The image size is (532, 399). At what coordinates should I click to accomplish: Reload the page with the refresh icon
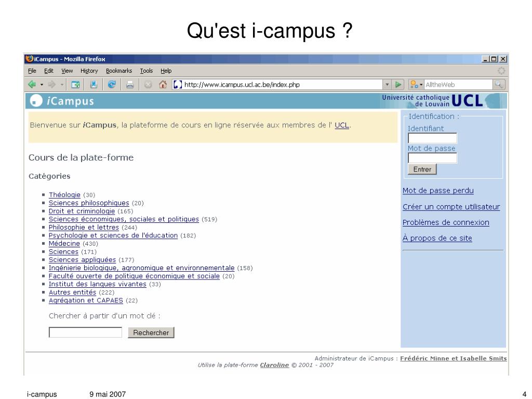112,85
